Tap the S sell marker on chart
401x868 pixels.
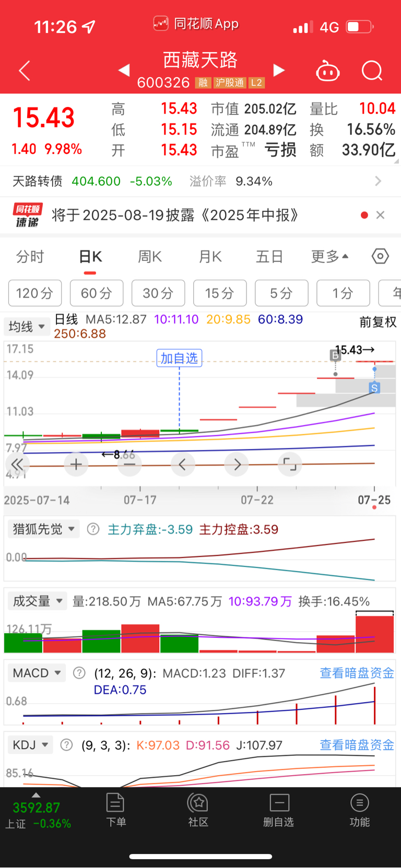374,388
